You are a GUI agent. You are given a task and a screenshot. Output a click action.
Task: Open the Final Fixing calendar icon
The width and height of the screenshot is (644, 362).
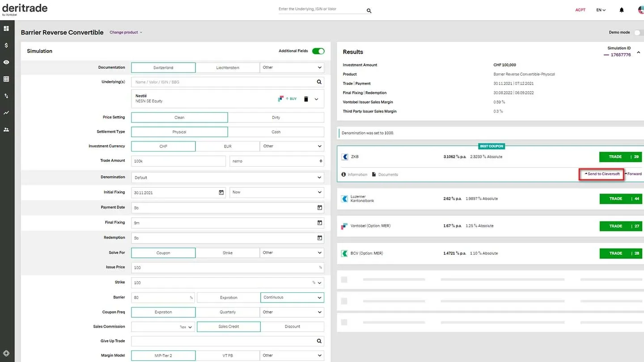[319, 223]
